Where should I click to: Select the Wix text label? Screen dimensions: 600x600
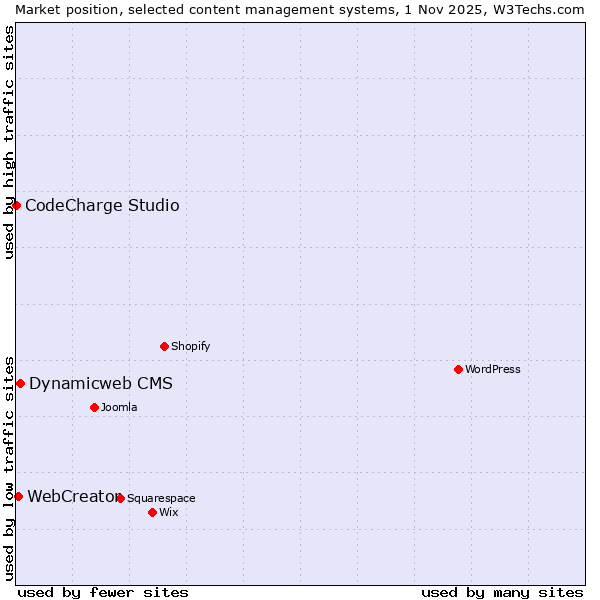pos(169,512)
